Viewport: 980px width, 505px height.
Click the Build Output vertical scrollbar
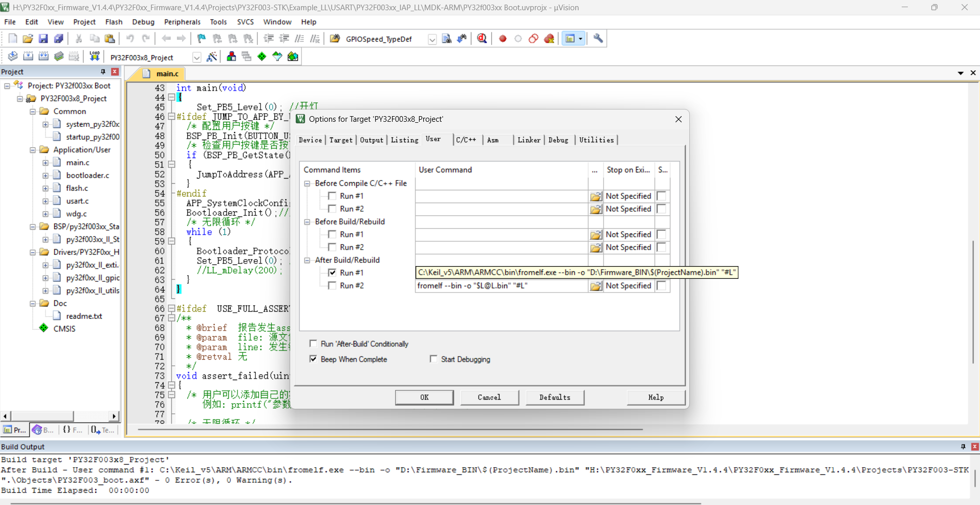coord(975,479)
